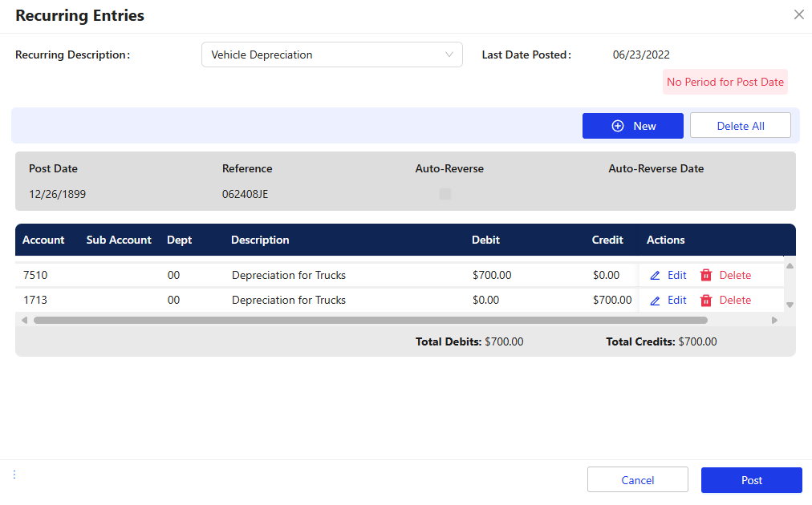Click the Actions column header

click(x=665, y=240)
